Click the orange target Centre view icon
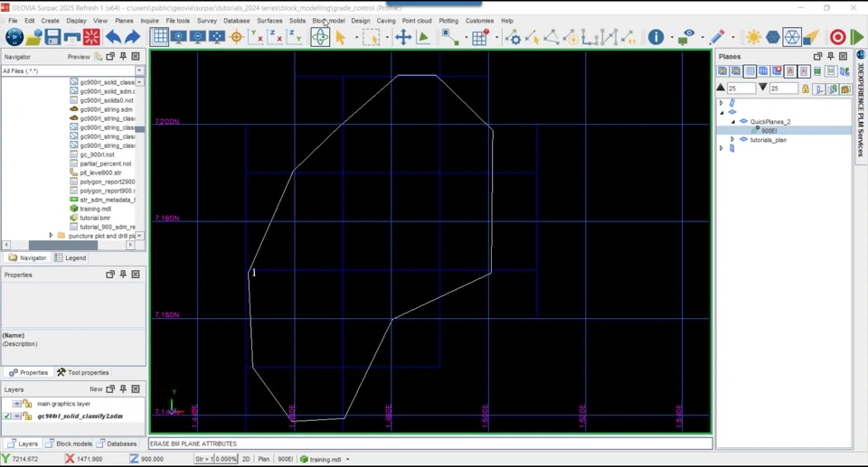Screen dimensions: 868x467 point(236,38)
